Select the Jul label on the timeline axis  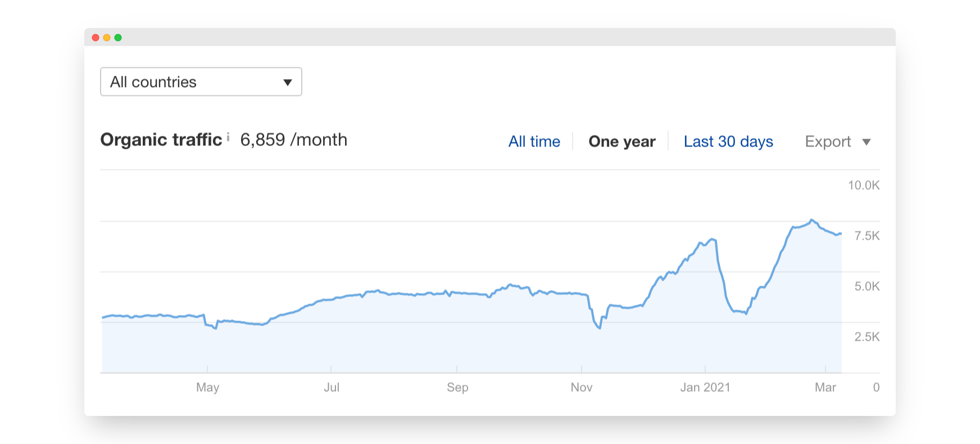point(332,387)
